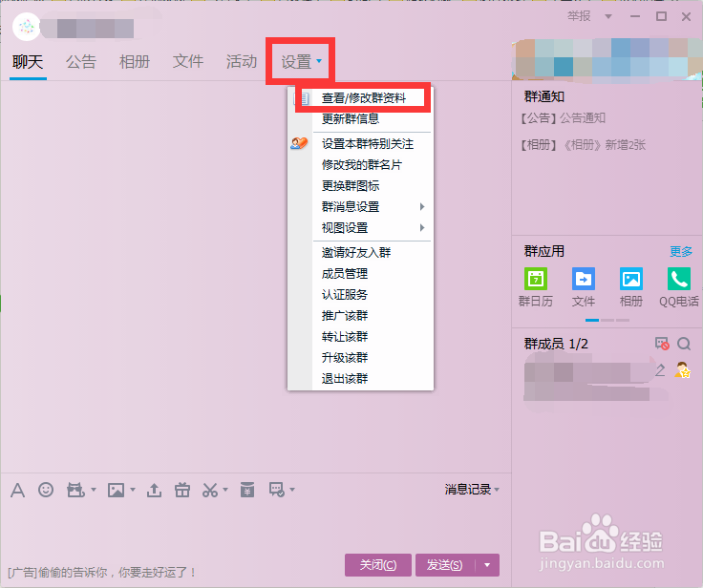Switch to the 公告 tab
703x588 pixels.
pyautogui.click(x=81, y=61)
